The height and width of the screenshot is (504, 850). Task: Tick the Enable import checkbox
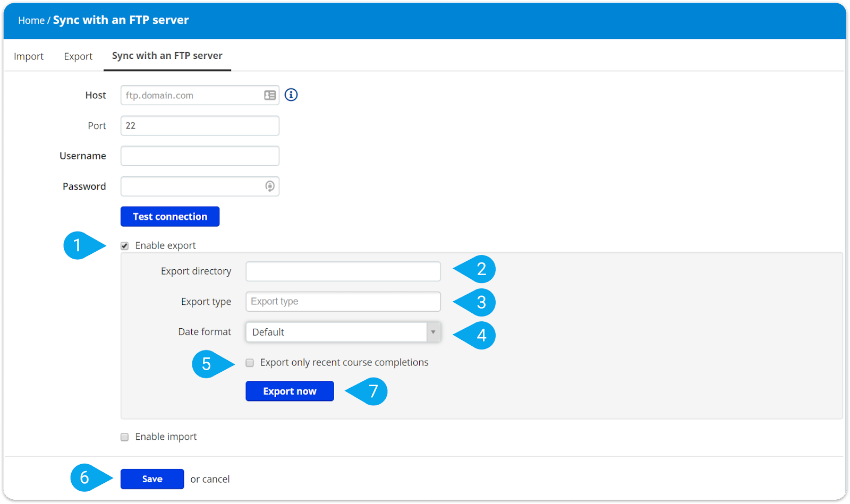click(x=125, y=437)
